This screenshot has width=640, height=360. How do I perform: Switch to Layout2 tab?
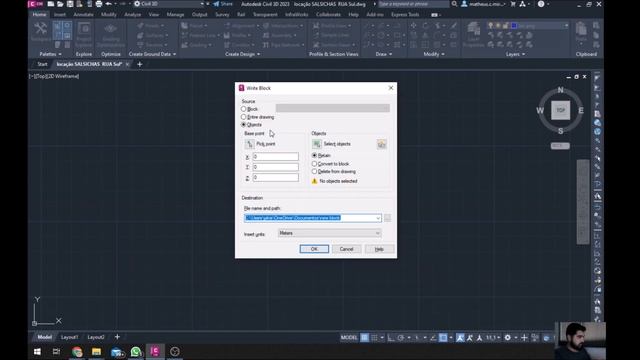point(96,337)
